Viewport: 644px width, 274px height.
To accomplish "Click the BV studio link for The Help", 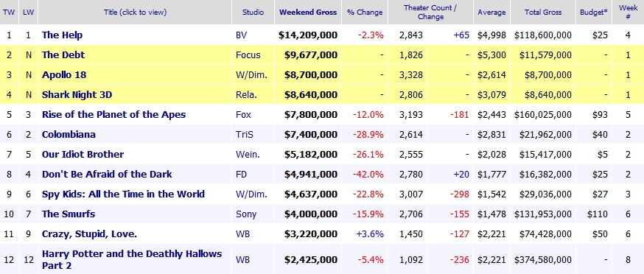I will [242, 35].
